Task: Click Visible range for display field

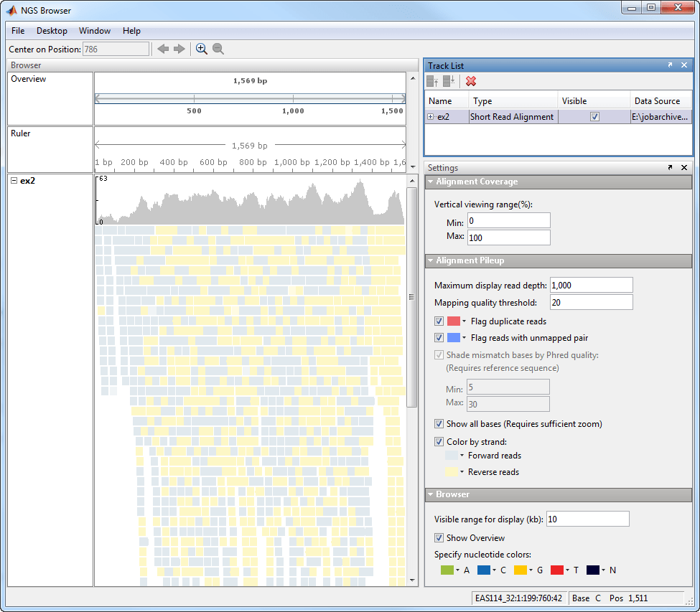Action: [x=587, y=519]
